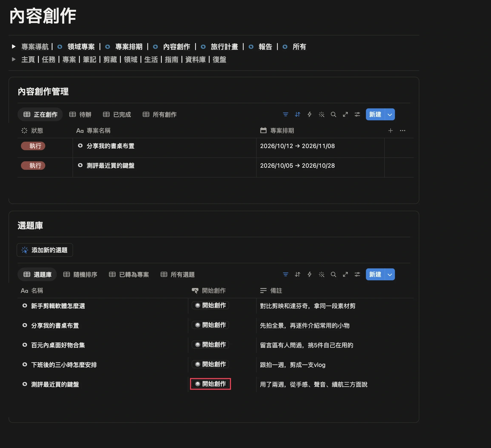Click the 狀態 column header

[32, 131]
